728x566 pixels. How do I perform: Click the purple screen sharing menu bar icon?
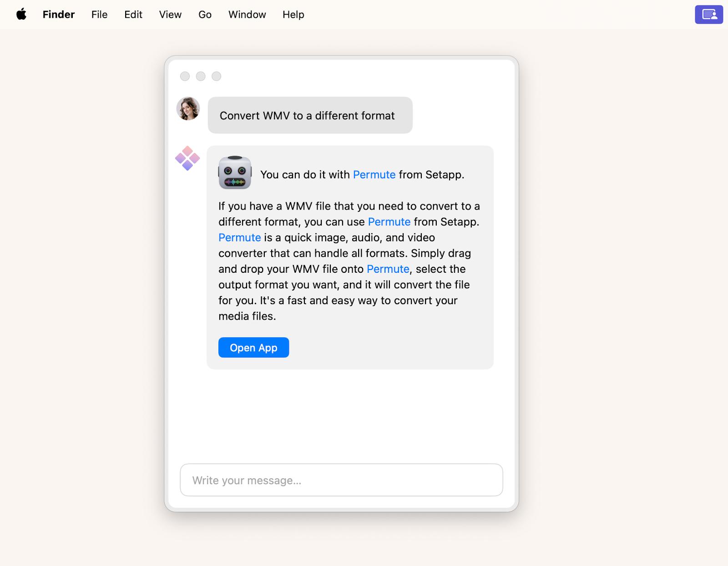click(x=709, y=15)
